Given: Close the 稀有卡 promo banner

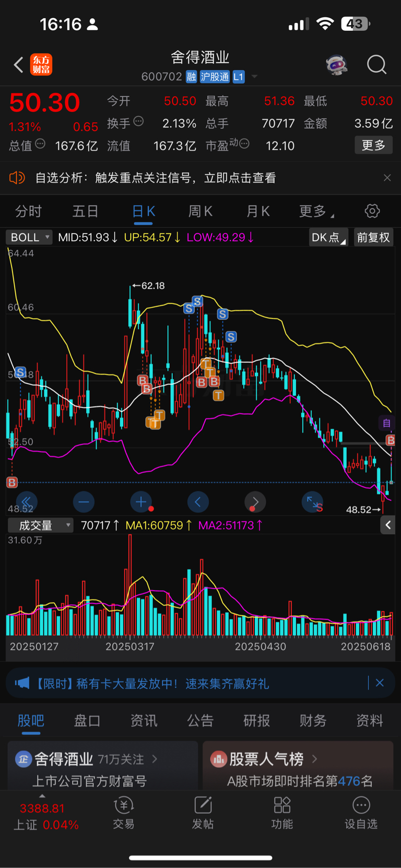Looking at the screenshot, I should coord(380,683).
